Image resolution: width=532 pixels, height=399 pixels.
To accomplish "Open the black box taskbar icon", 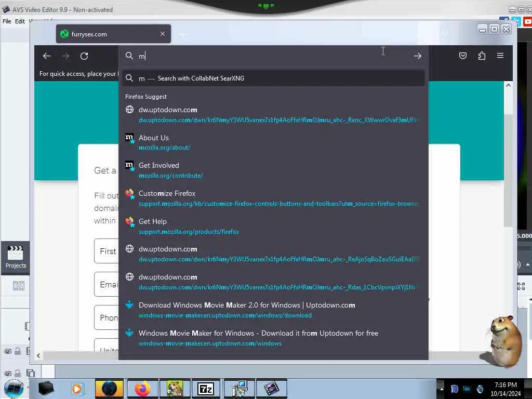I will coord(46,389).
